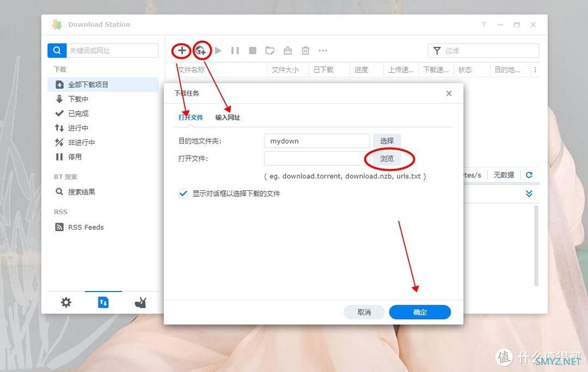The image size is (588, 372).
Task: Sort by 文件大小 column header
Action: tap(288, 70)
